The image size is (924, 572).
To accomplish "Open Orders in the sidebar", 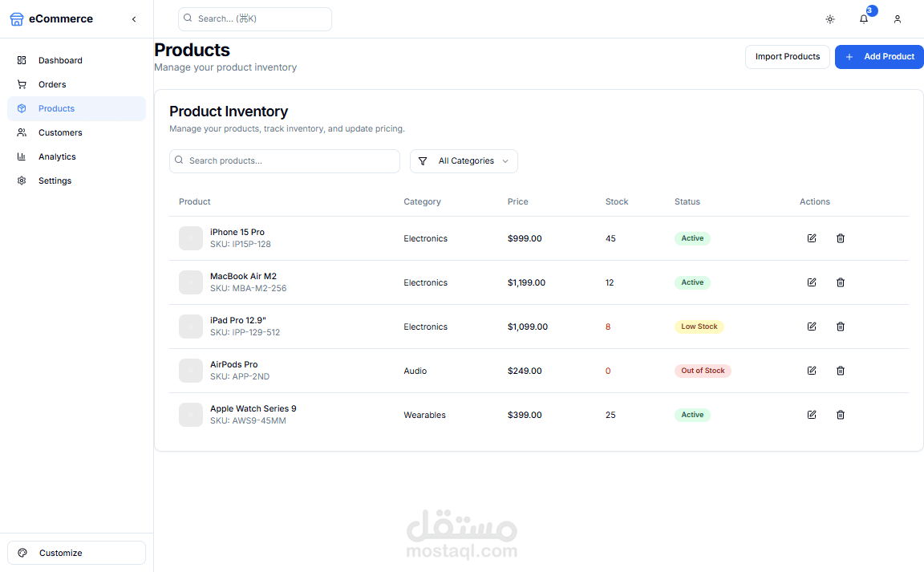I will click(x=77, y=84).
